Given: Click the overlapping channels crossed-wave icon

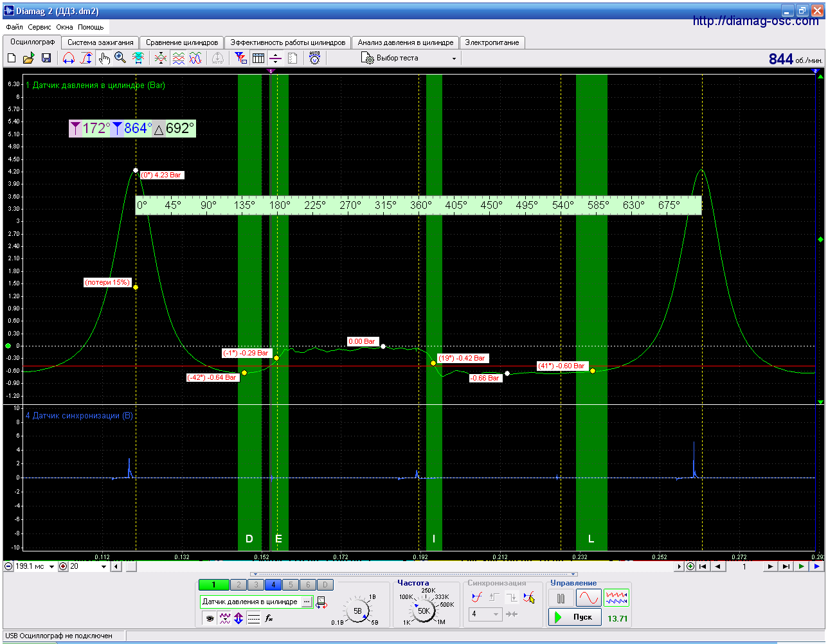Looking at the screenshot, I should (161, 58).
